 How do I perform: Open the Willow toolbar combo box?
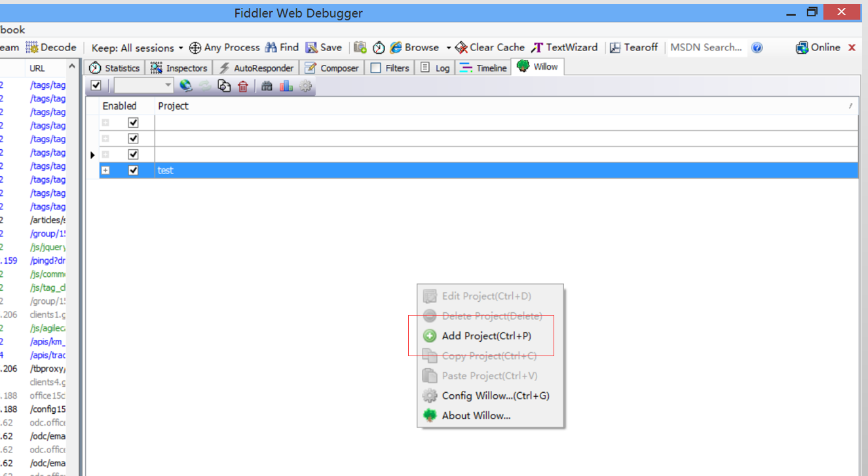click(143, 85)
